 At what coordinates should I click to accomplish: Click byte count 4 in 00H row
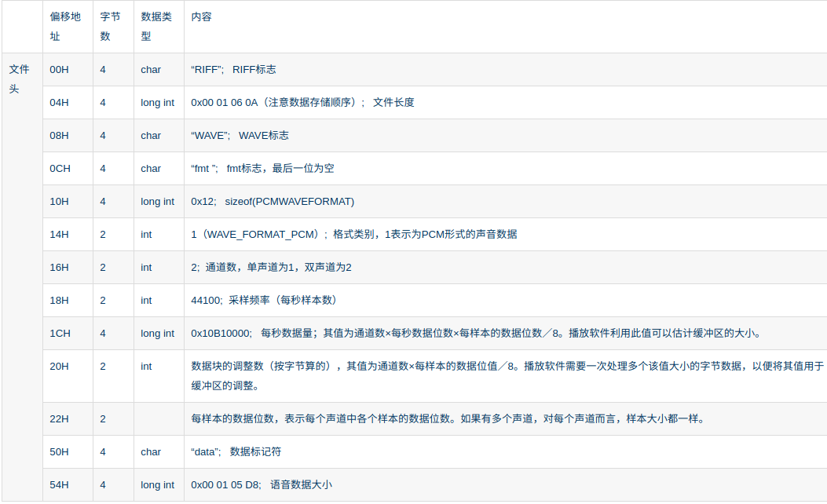[103, 70]
